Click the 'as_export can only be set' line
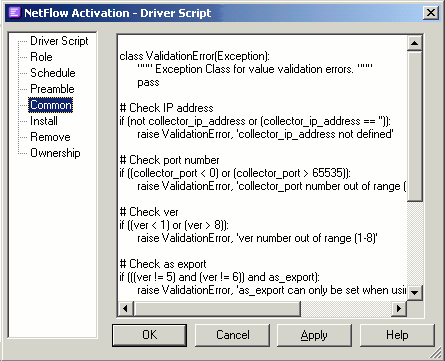 coord(272,290)
